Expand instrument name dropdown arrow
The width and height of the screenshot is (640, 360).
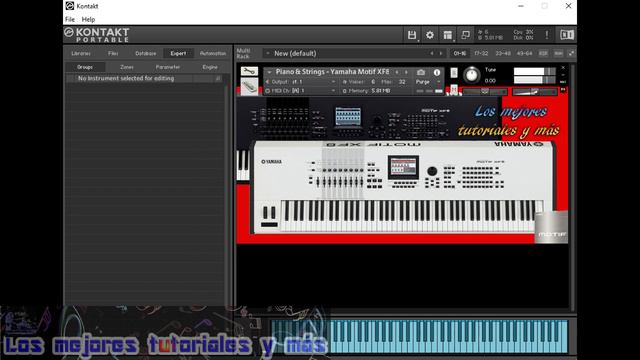269,72
